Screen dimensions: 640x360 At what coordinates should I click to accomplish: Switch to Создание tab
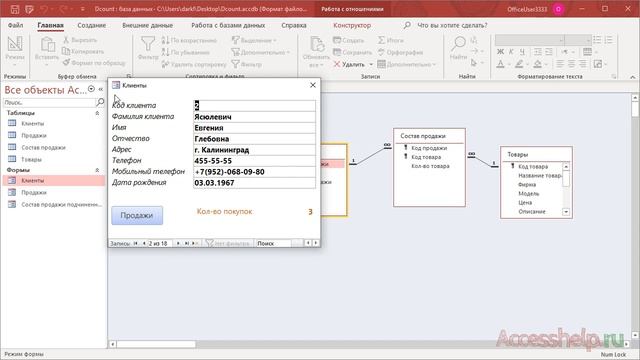tap(91, 25)
